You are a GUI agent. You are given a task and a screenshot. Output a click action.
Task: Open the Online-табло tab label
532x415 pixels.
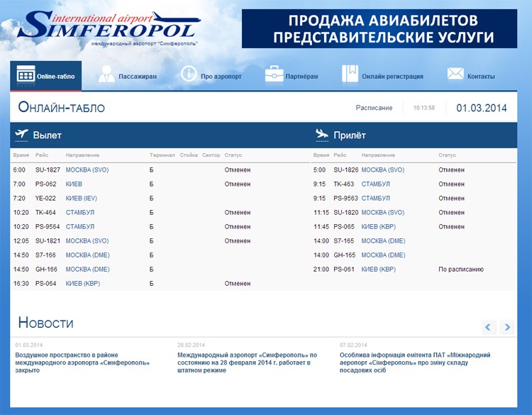[55, 77]
